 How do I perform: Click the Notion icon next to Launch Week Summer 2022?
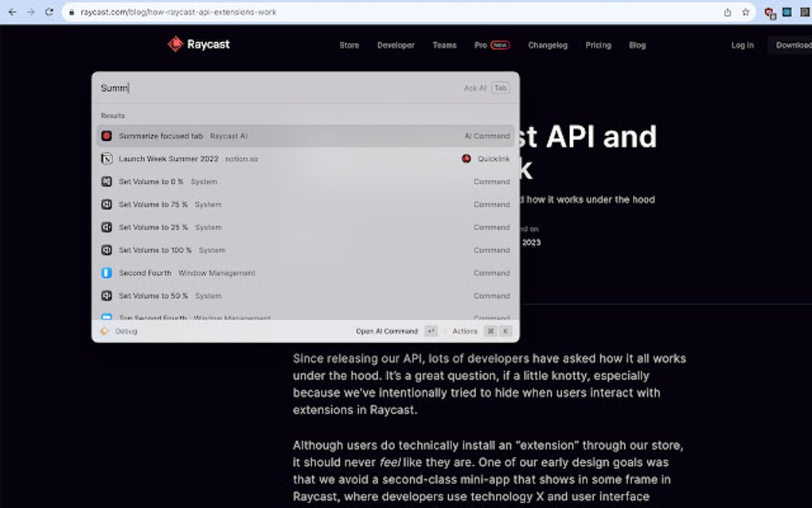click(107, 158)
